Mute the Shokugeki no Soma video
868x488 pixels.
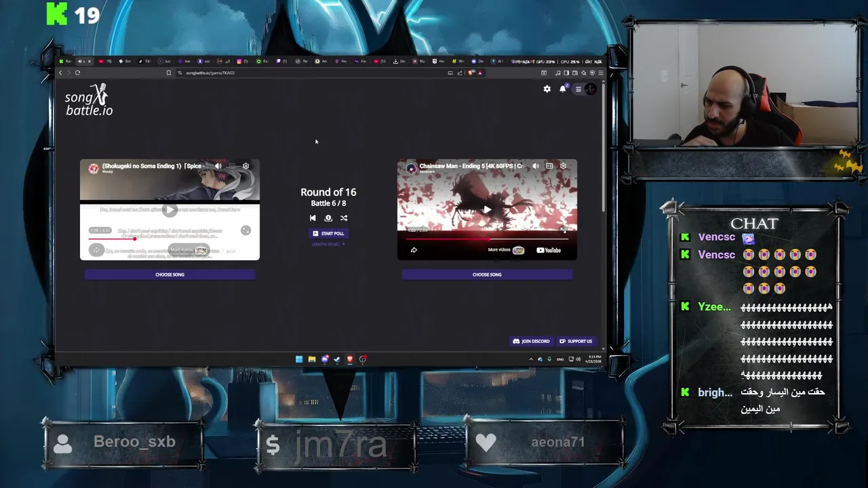(x=218, y=166)
